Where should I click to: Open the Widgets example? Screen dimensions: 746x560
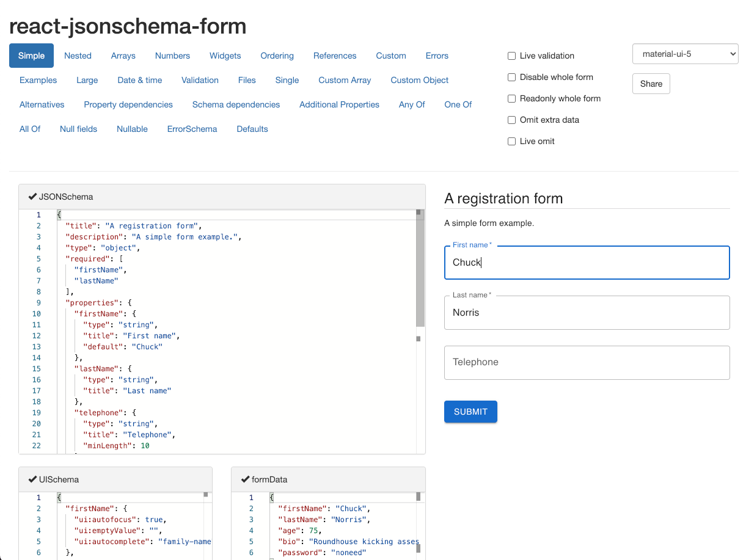225,56
